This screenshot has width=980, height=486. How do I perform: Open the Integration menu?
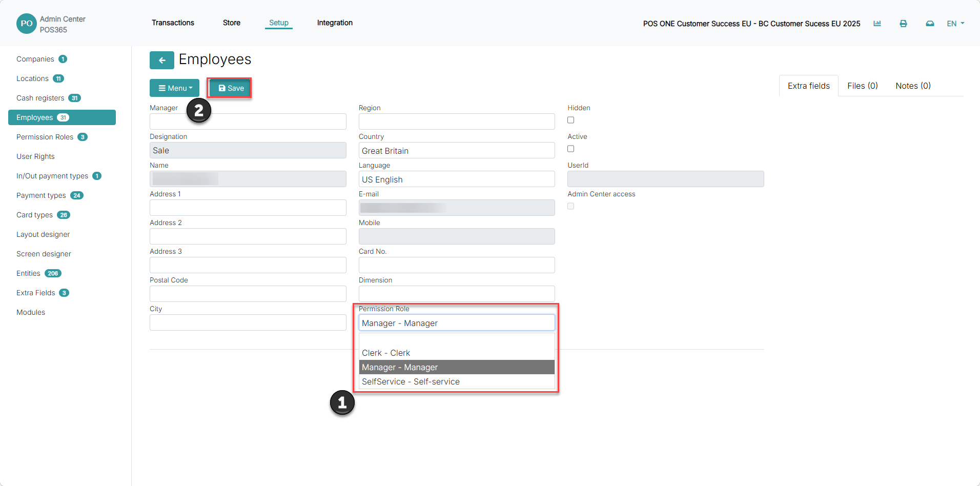[x=335, y=23]
